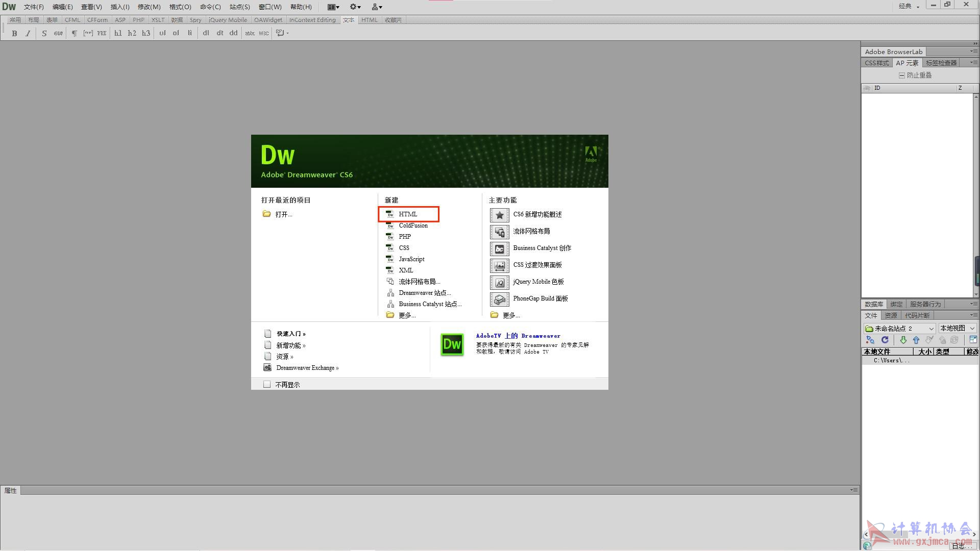Screen dimensions: 980x551
Task: Open the special characters dropdown icon
Action: coord(282,33)
